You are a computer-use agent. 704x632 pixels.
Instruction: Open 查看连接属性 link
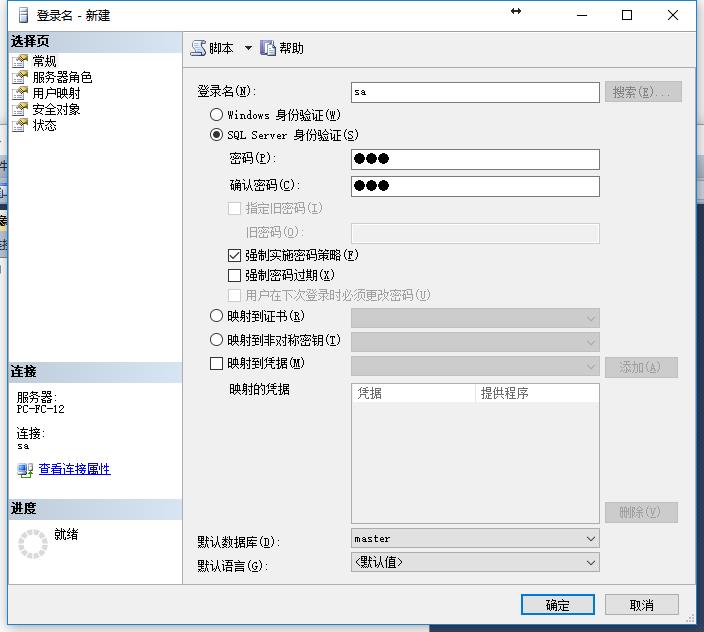(75, 469)
